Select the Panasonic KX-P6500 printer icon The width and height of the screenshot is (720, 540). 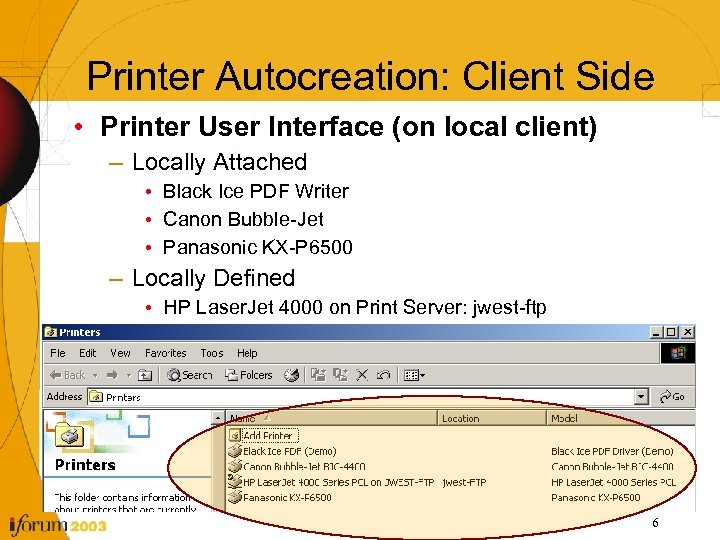[235, 497]
